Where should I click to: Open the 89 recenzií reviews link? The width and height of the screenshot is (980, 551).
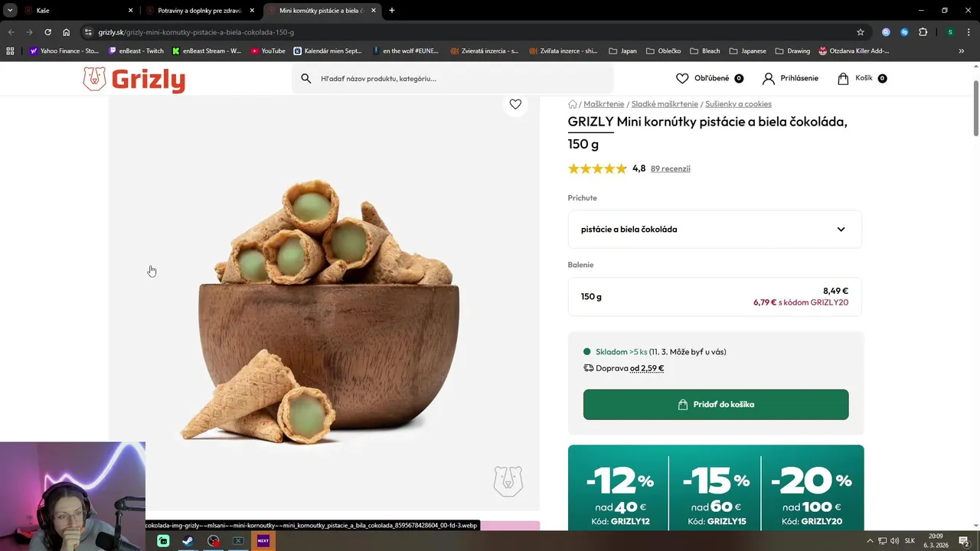click(670, 168)
